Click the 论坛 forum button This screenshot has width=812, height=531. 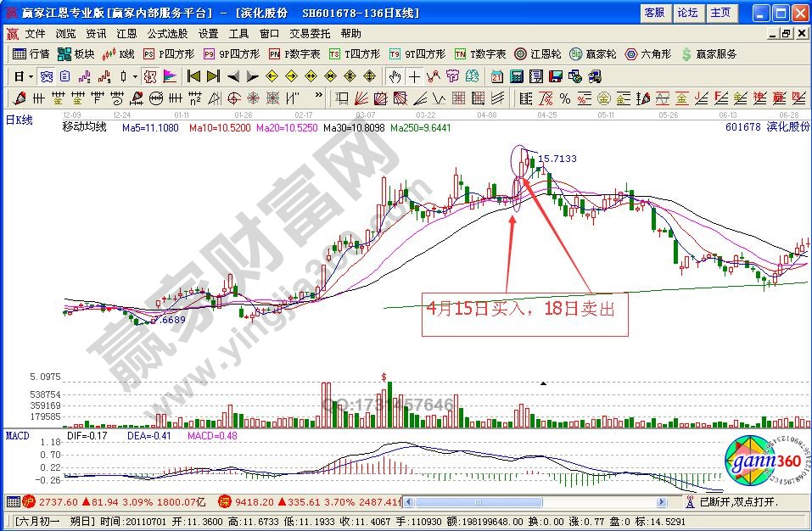coord(687,13)
